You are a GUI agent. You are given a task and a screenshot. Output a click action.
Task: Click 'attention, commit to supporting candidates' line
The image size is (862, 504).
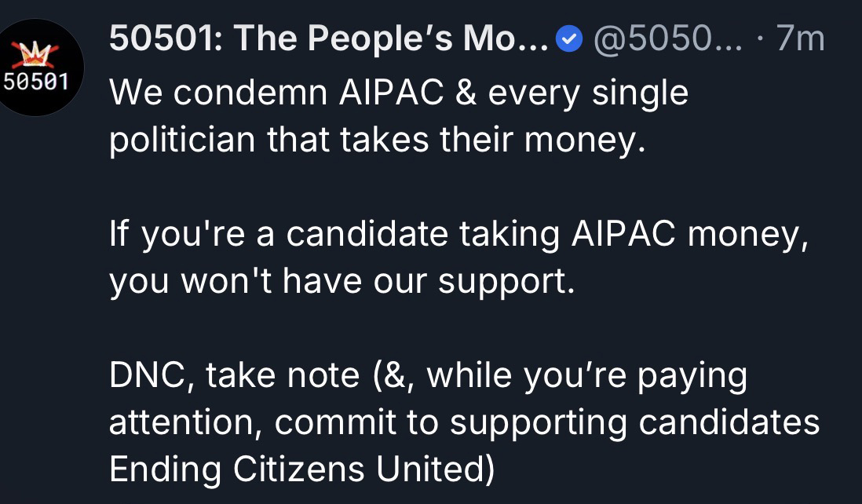464,422
